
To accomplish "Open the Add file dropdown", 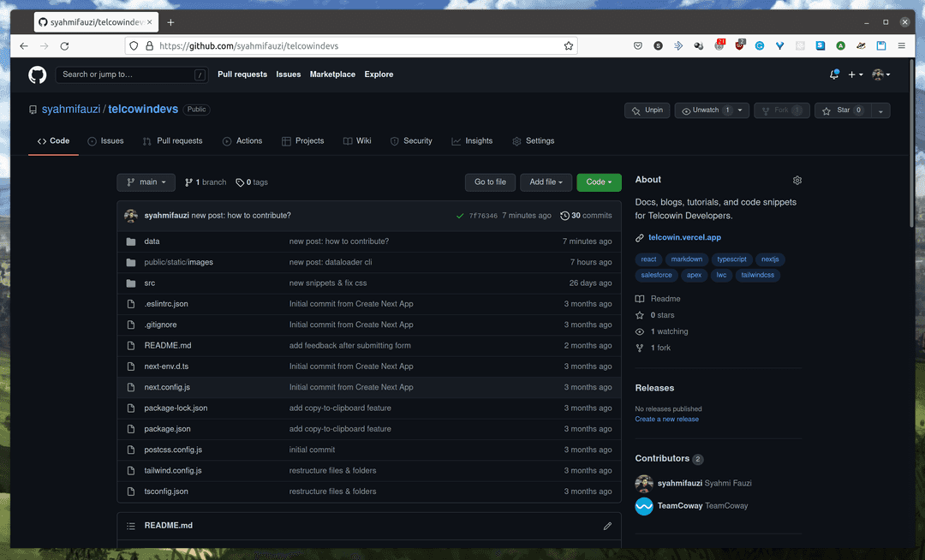I will point(546,182).
